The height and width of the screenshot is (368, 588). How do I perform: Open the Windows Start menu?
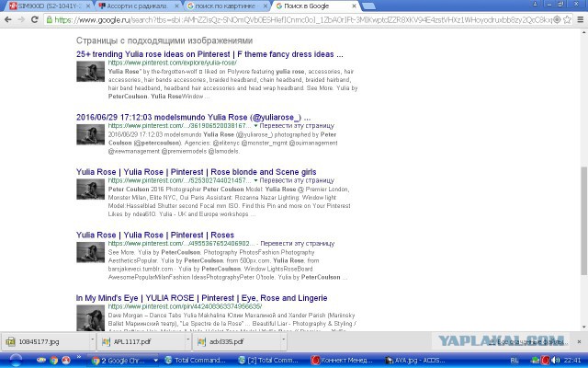click(x=16, y=361)
